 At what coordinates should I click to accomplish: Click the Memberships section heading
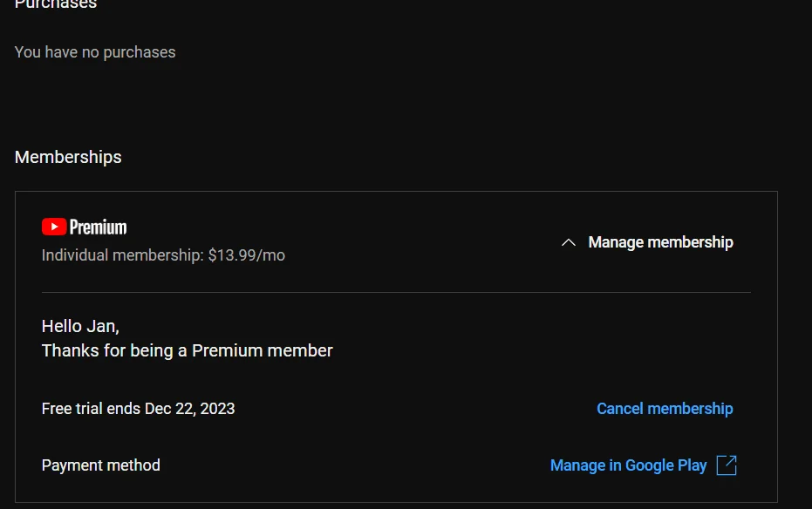68,157
